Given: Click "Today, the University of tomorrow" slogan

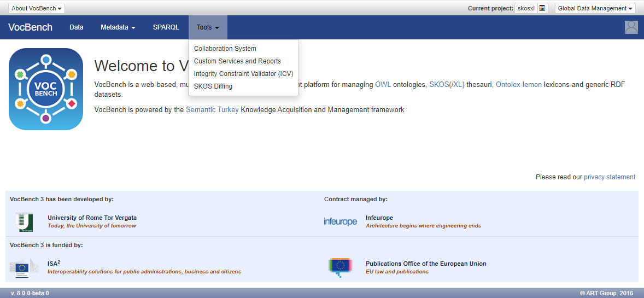Looking at the screenshot, I should (x=92, y=226).
